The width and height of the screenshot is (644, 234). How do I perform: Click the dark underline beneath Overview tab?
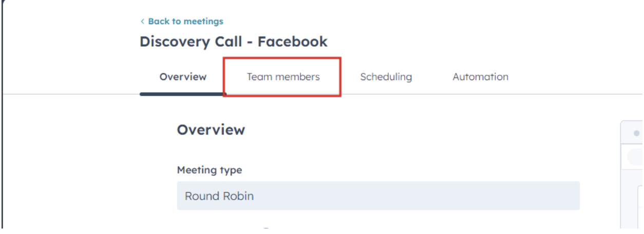(x=183, y=94)
